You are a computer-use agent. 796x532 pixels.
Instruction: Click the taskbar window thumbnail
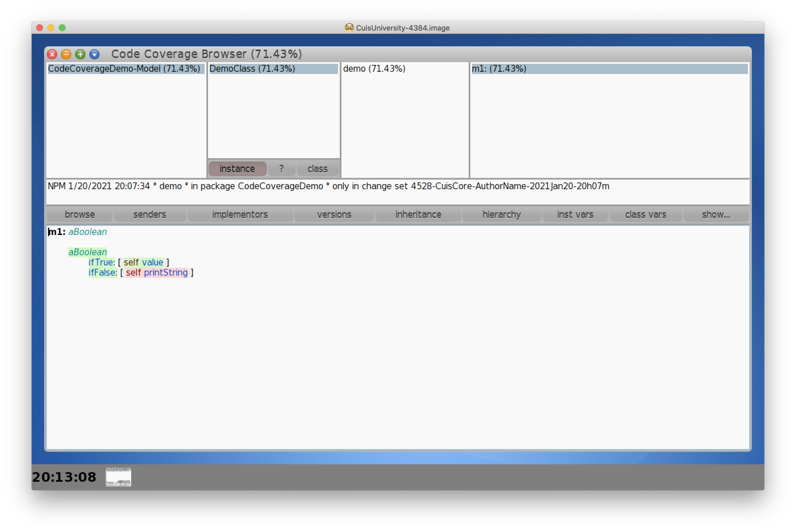(118, 477)
